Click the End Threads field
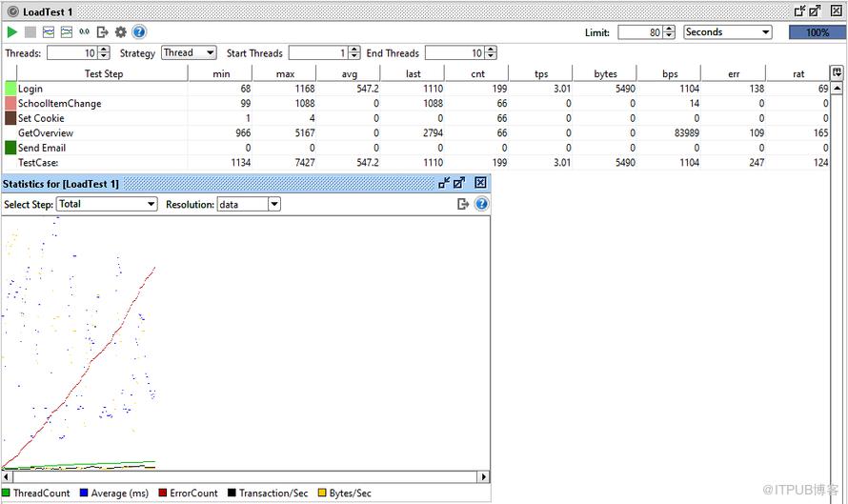 [454, 53]
